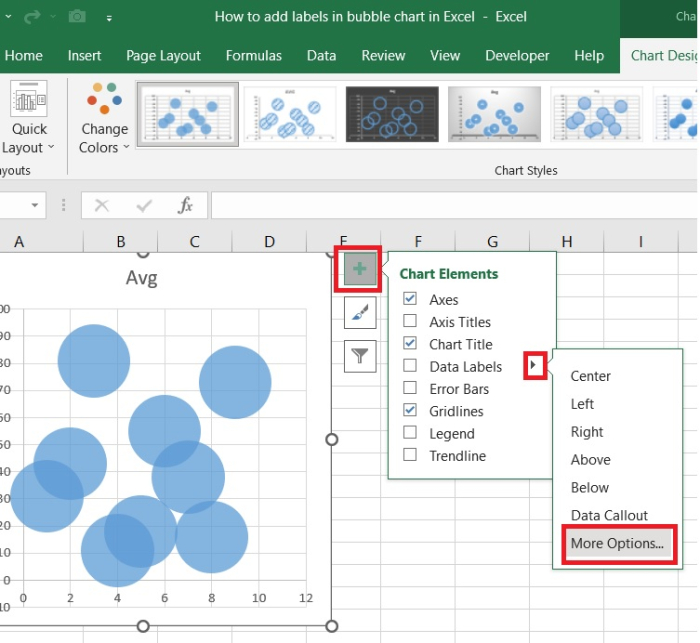This screenshot has height=643, width=700.
Task: Open the Name Box dropdown arrow
Action: (35, 205)
